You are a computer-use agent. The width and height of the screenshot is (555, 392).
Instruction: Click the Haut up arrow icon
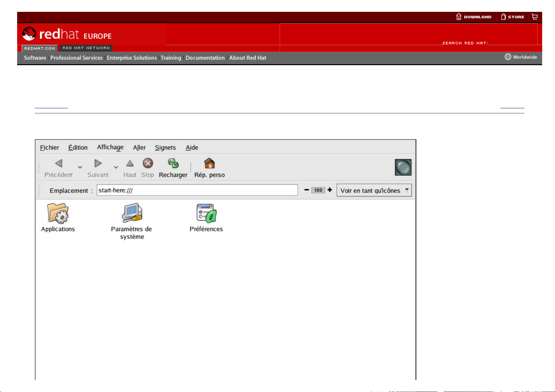tap(130, 163)
